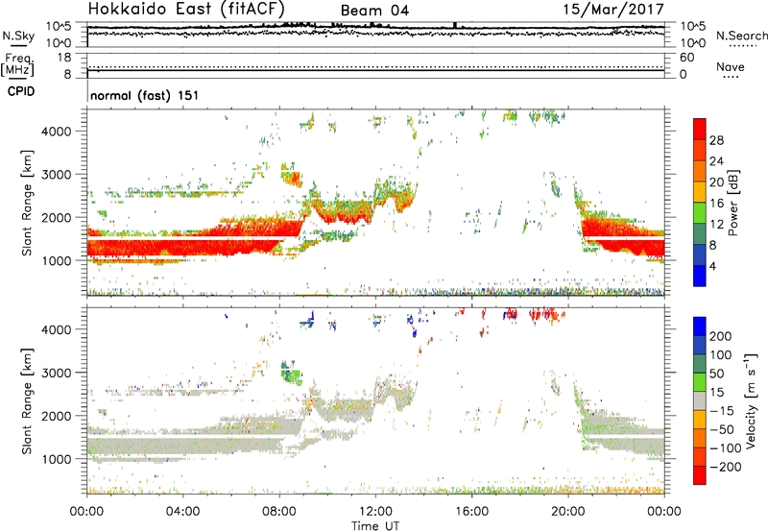Click the "normal (fast) 151" mode text
This screenshot has height=532, width=768.
[x=145, y=95]
